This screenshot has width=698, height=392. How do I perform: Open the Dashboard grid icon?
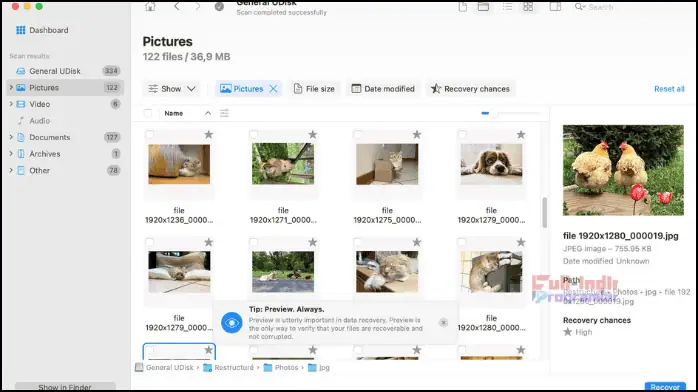tap(20, 30)
